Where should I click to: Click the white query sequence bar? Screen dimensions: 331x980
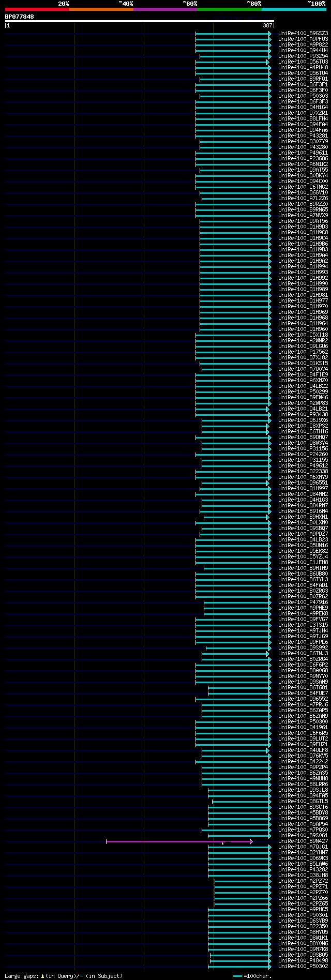(139, 21)
